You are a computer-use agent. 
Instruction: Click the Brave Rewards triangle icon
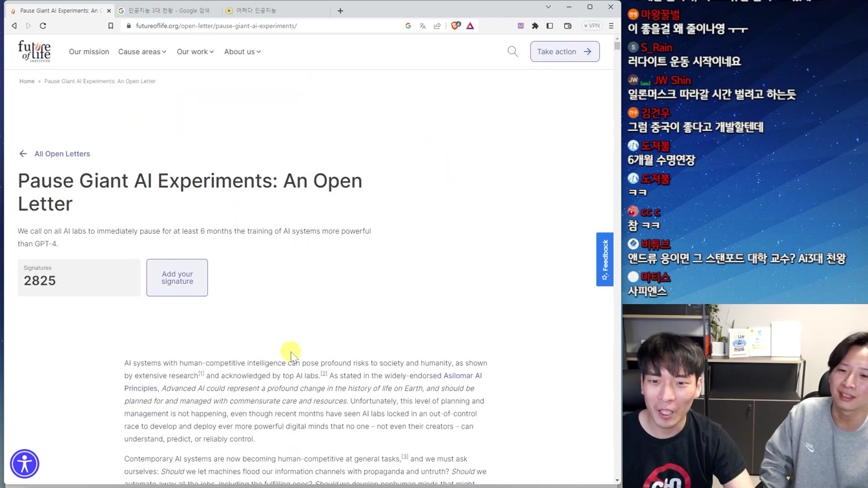pos(470,26)
